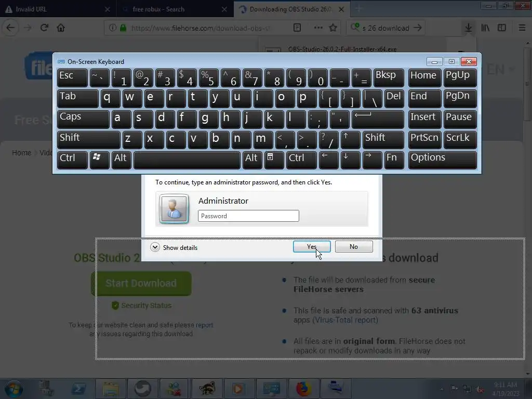Image resolution: width=532 pixels, height=399 pixels.
Task: Reload the page in Firefox
Action: point(44,28)
